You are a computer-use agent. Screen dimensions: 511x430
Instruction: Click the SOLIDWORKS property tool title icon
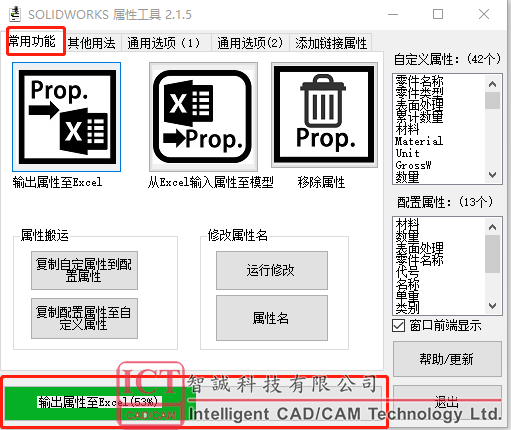tap(15, 14)
